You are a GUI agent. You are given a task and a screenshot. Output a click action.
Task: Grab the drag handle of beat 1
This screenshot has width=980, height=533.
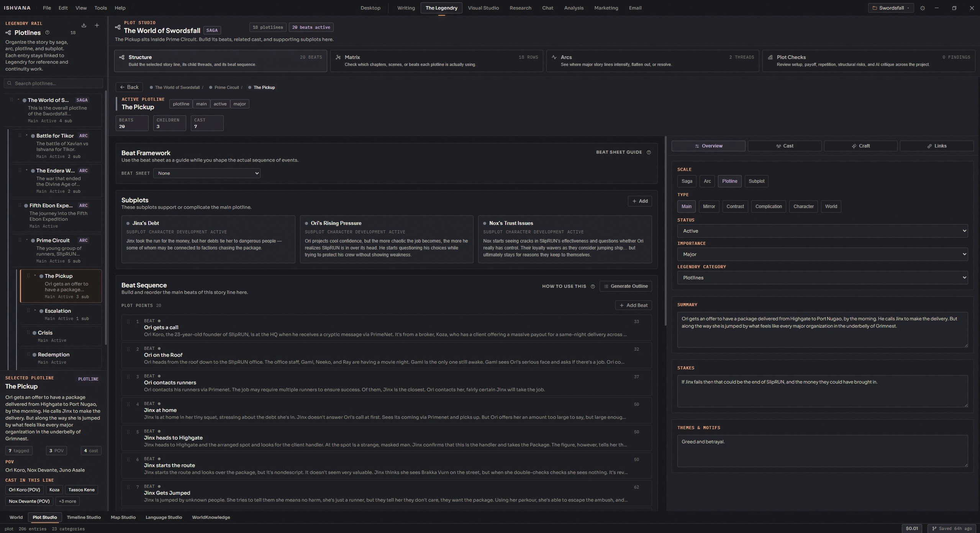(128, 321)
